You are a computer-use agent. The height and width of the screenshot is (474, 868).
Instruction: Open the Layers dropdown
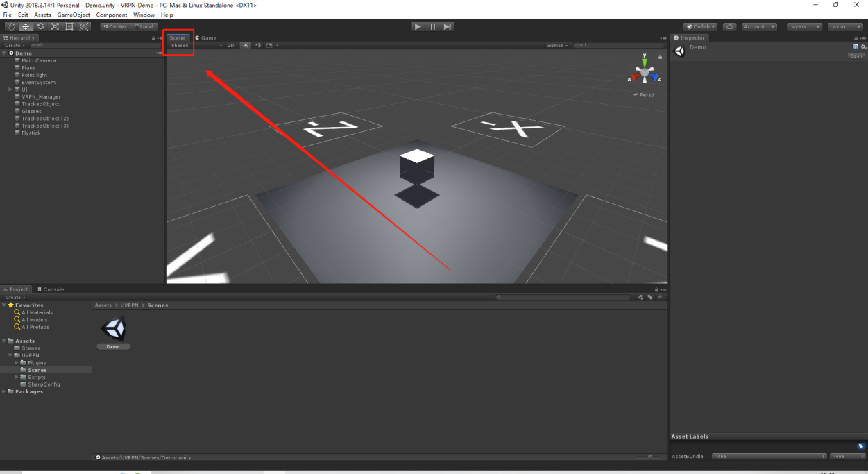tap(805, 26)
